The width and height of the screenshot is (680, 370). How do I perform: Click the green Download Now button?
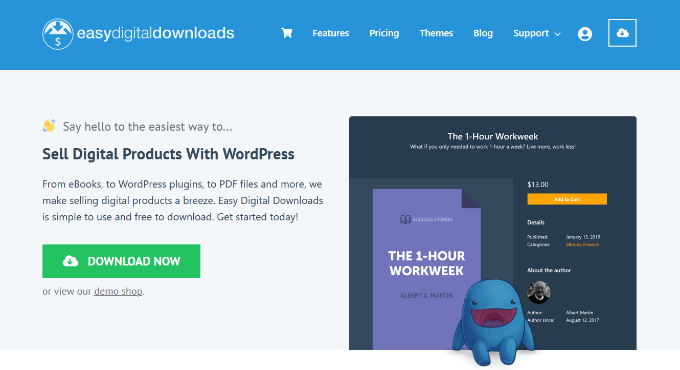coord(121,261)
